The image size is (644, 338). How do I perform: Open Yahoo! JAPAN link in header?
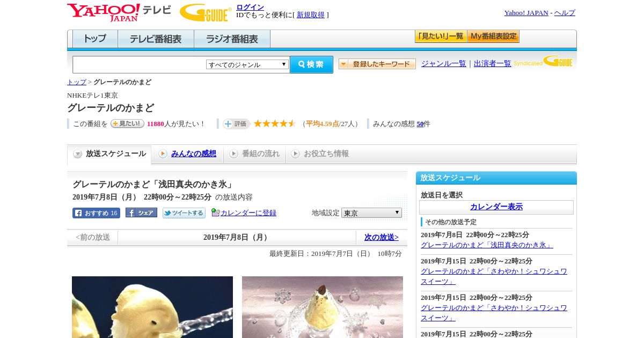526,13
